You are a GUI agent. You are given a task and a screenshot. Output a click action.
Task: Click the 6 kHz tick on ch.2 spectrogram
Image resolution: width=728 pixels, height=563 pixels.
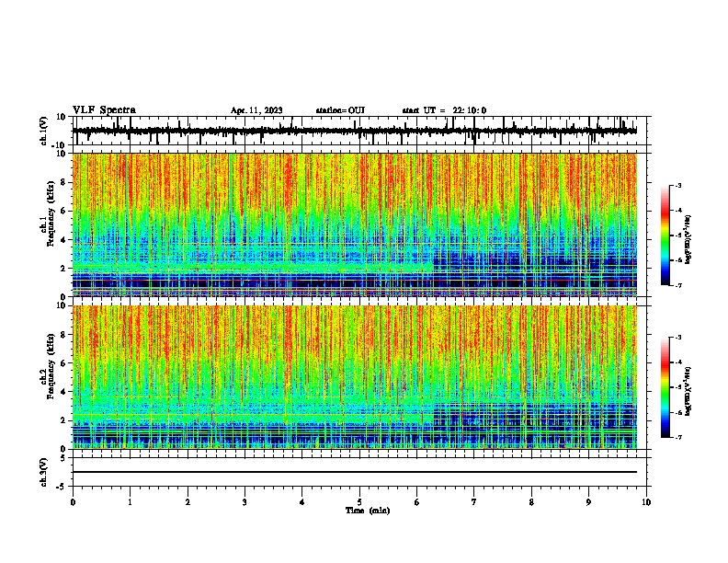click(x=63, y=363)
